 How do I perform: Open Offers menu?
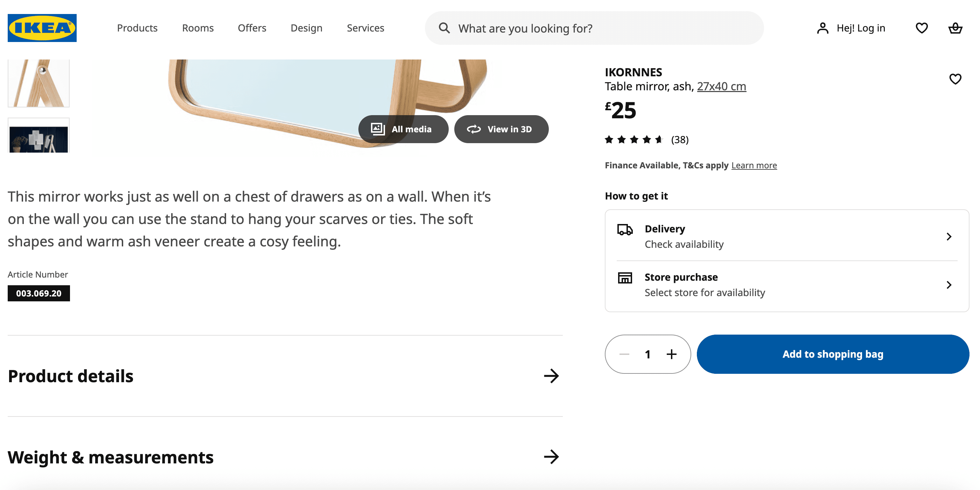[252, 28]
